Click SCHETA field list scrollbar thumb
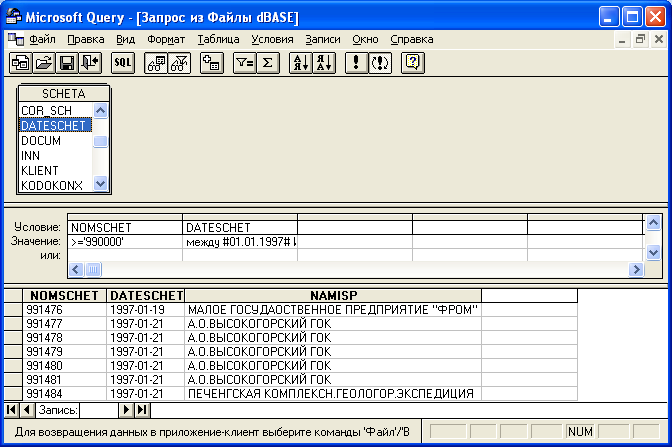 [x=100, y=141]
